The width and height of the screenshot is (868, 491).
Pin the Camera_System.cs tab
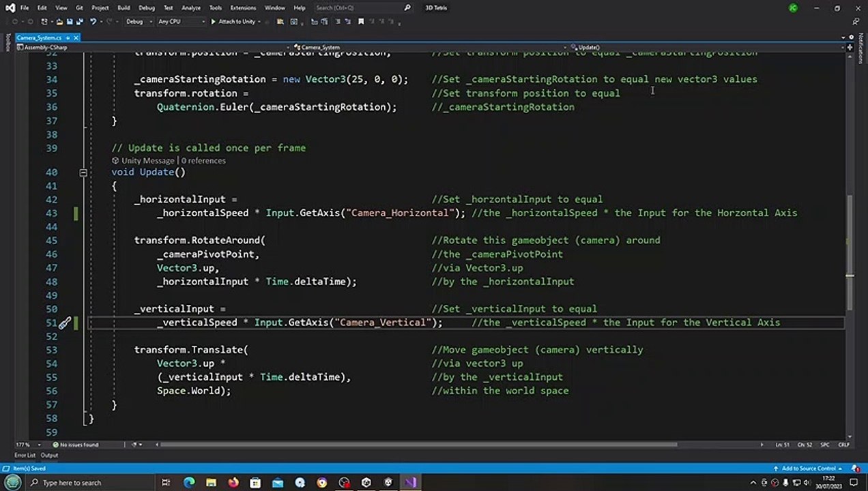click(68, 38)
